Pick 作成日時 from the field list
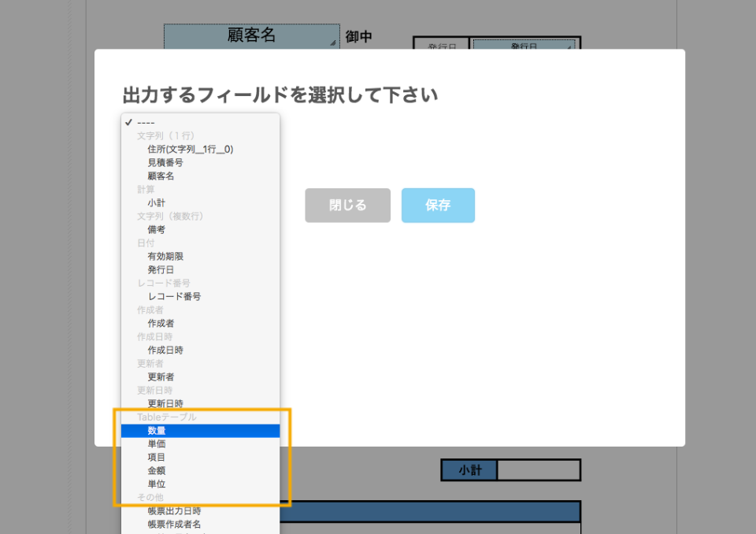Viewport: 756px width, 534px height. coord(165,350)
